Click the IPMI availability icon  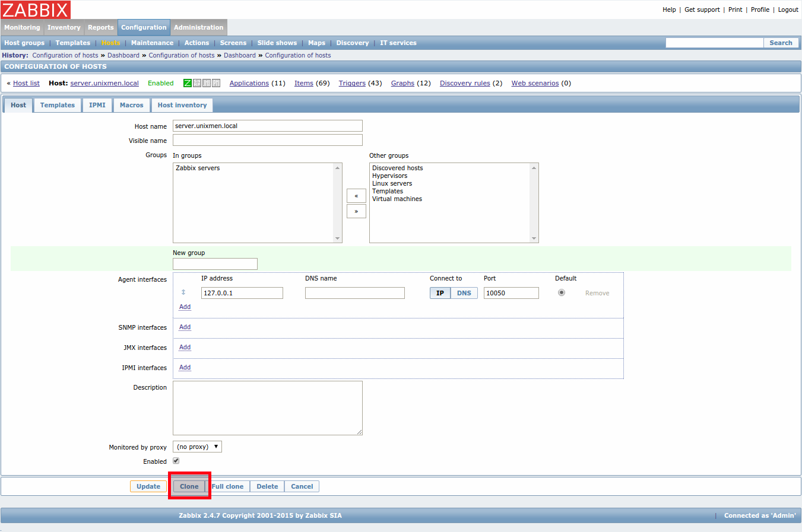point(216,83)
